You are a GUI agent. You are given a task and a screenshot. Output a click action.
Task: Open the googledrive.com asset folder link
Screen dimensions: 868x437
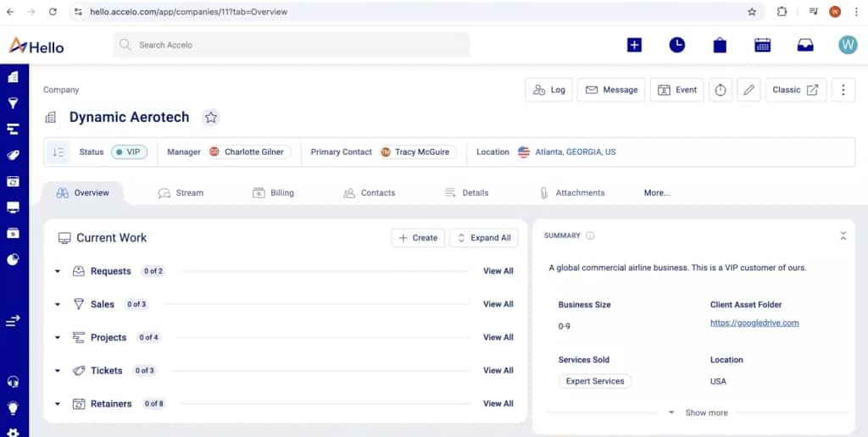[754, 323]
